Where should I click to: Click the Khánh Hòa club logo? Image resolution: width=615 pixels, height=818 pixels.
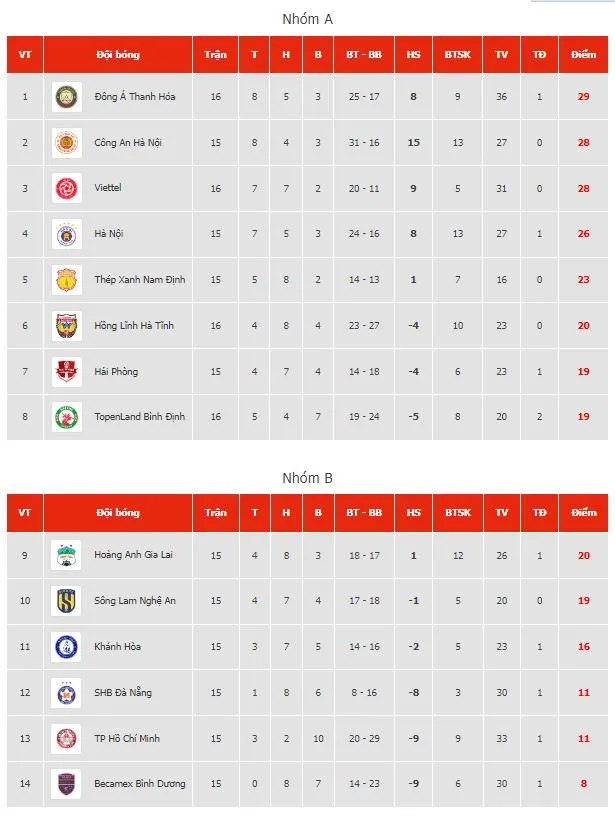pyautogui.click(x=67, y=647)
